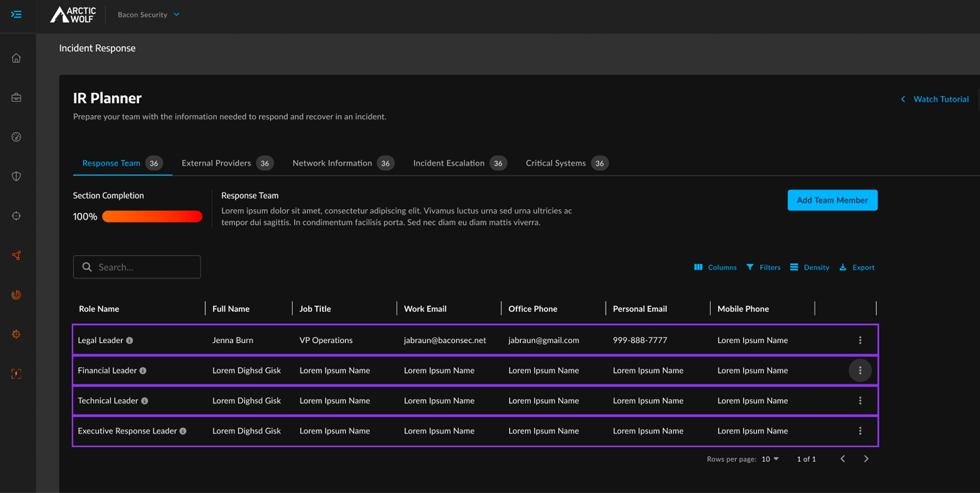Click info icon beside Legal Leader

click(129, 340)
